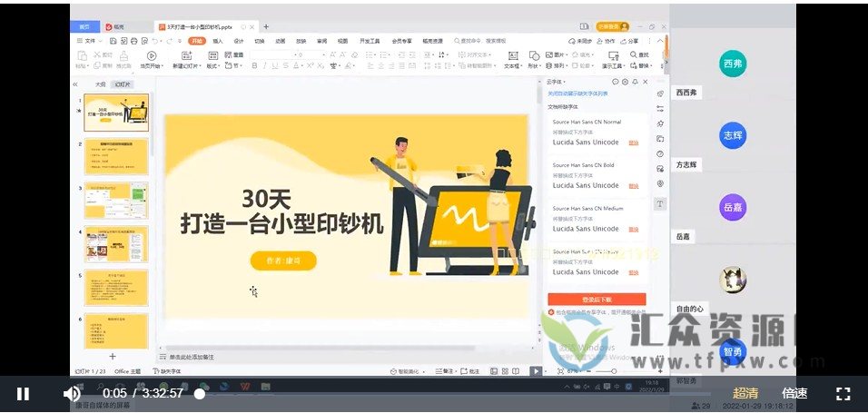Open the 云字体 panel title dropdown

tap(557, 82)
